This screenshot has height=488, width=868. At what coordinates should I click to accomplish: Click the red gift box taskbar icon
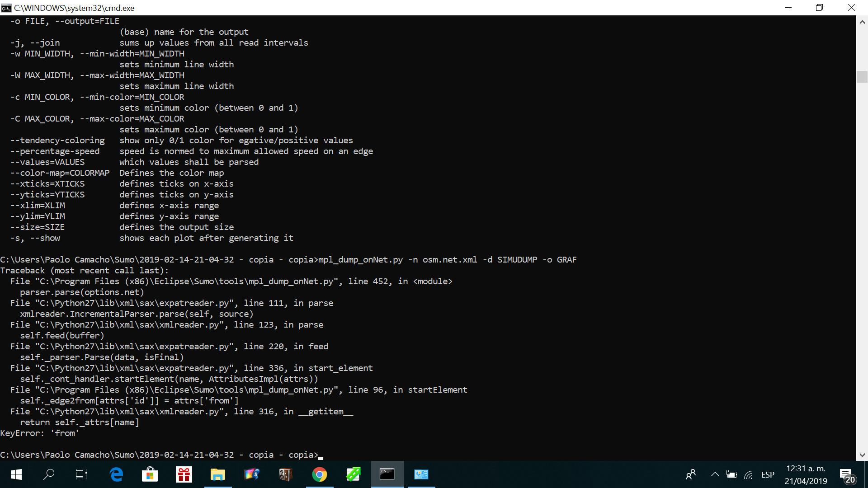[x=184, y=474]
